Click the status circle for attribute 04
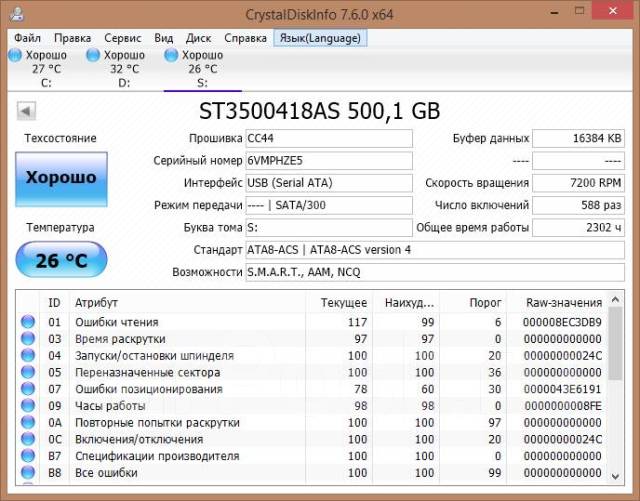Viewport: 640px width, 501px height. pyautogui.click(x=28, y=355)
